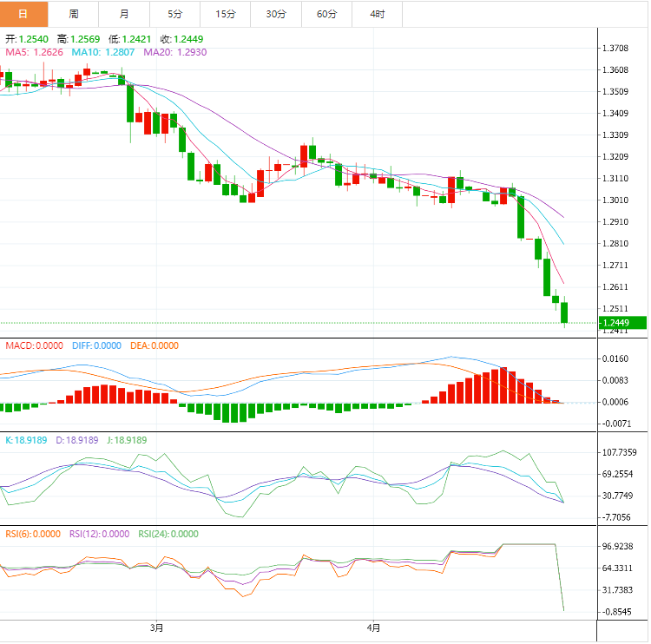Click the -0.0071 MACD axis label
The width and height of the screenshot is (651, 644).
coord(616,424)
